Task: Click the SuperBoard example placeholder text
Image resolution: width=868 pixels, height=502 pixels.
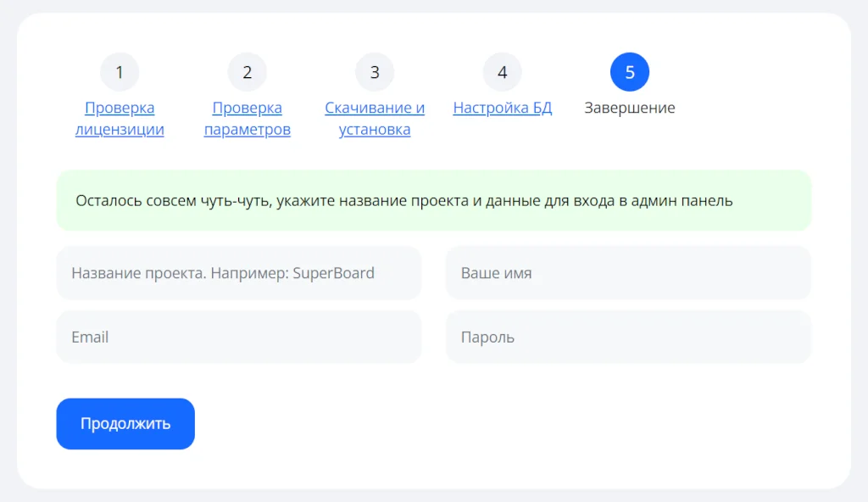Action: point(333,273)
